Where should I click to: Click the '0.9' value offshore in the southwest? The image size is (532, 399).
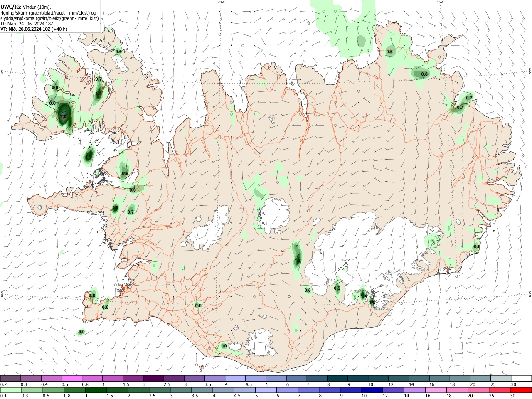[x=81, y=332]
